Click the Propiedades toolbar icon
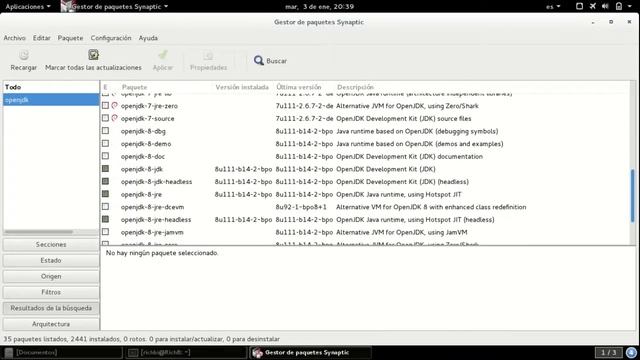The height and width of the screenshot is (360, 640). [x=208, y=55]
